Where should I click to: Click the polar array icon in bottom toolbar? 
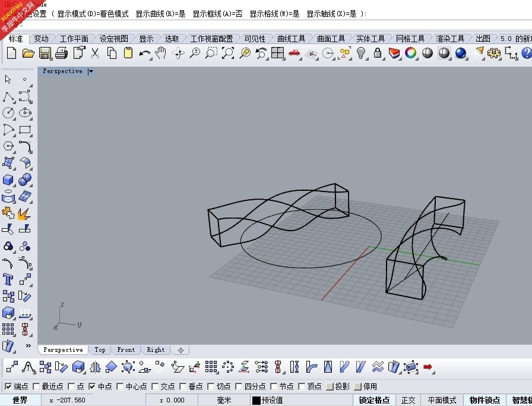click(x=227, y=367)
